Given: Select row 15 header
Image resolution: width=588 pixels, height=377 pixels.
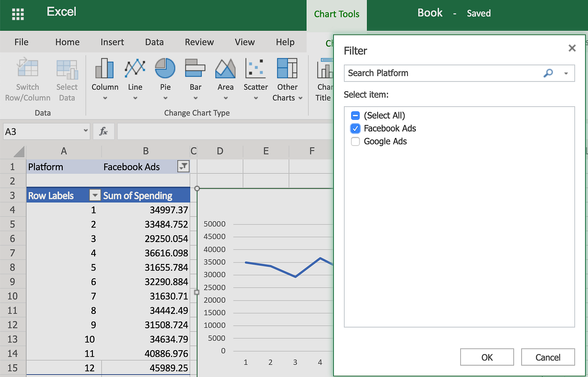Looking at the screenshot, I should pos(13,368).
